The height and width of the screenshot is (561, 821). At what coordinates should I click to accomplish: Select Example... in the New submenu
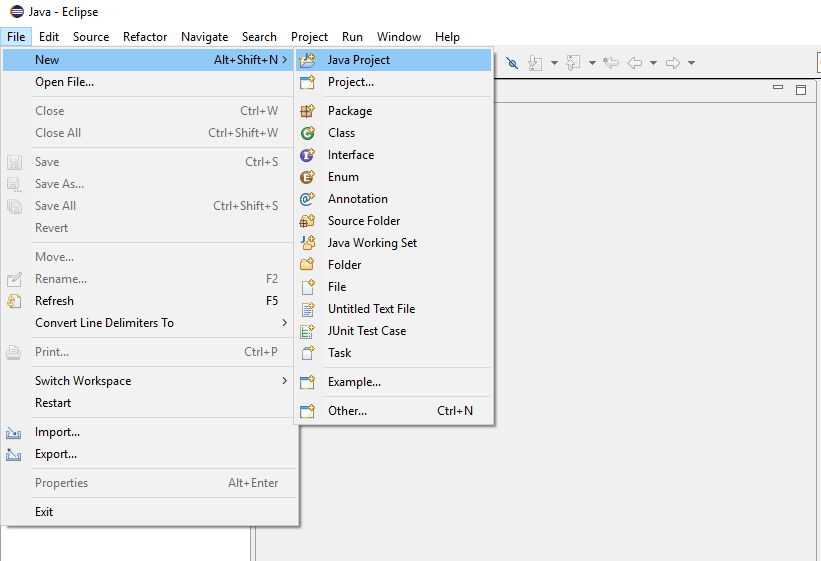tap(394, 382)
